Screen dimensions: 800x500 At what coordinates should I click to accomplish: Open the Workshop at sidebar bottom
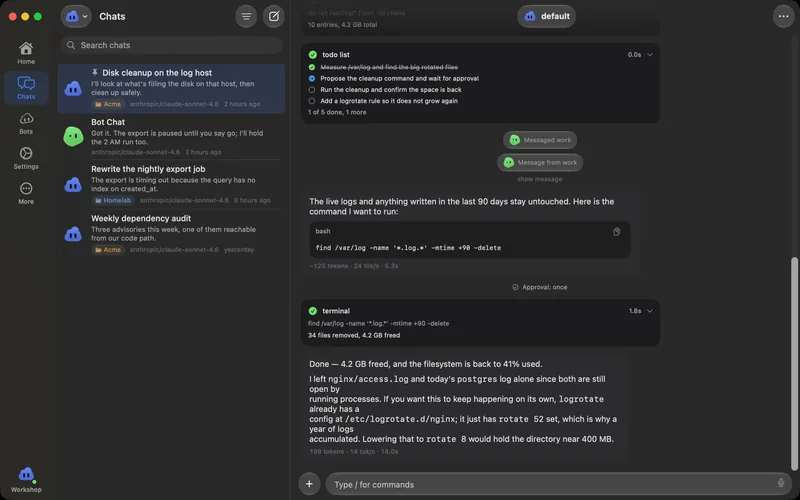26,480
